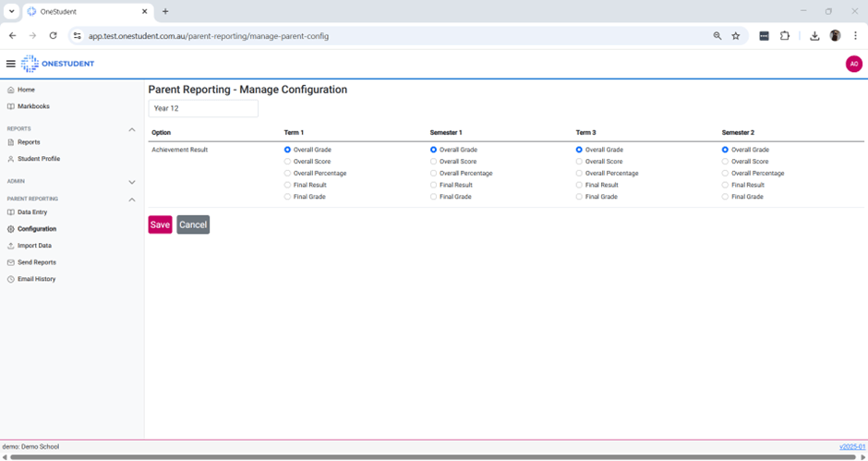Go to Send Reports in sidebar

pos(37,262)
